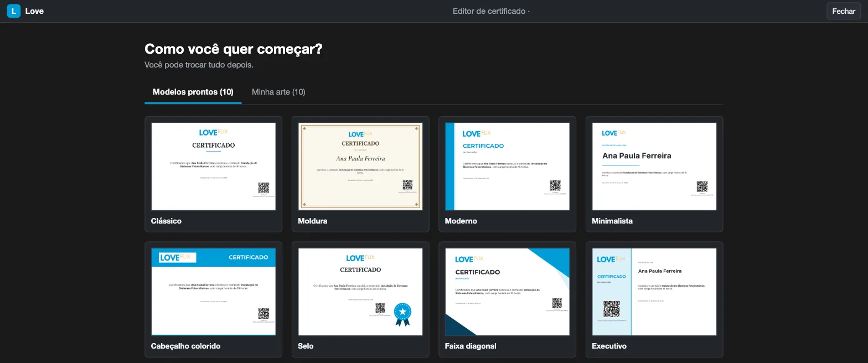The height and width of the screenshot is (363, 868).
Task: Click the Selo card title text
Action: click(x=306, y=346)
